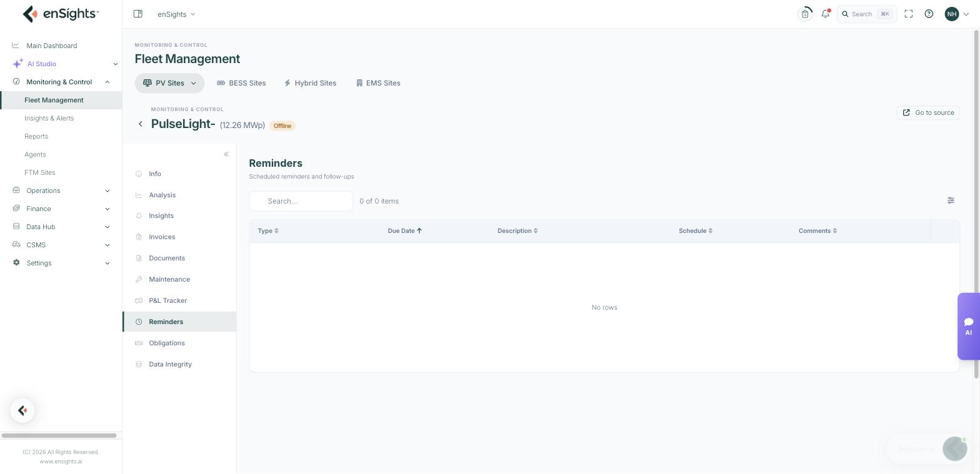Open the Info menu item
The image size is (980, 474).
coord(179,174)
